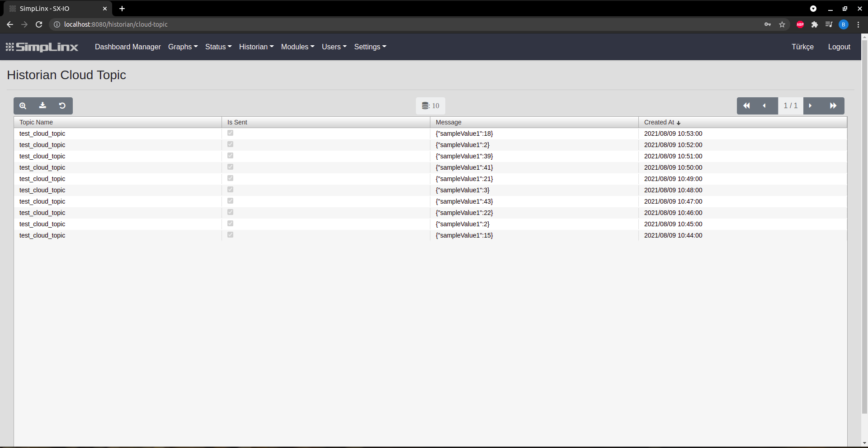Expand the Settings dropdown menu
Image resolution: width=868 pixels, height=448 pixels.
tap(370, 47)
